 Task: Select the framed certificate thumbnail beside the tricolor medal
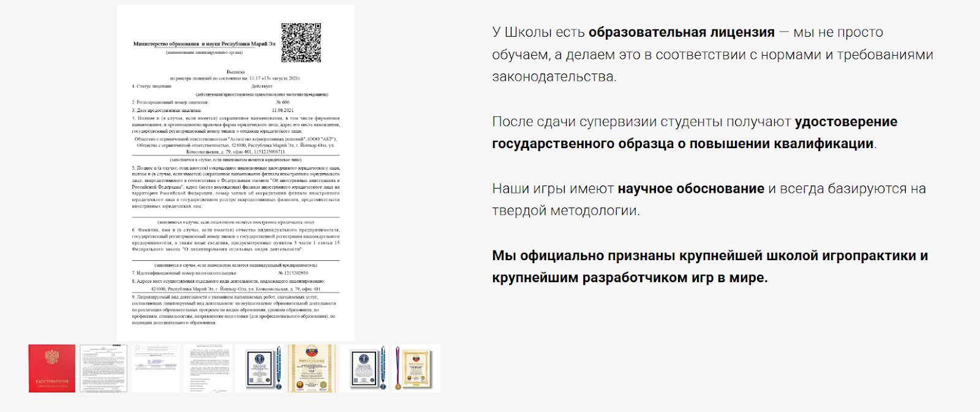point(364,368)
